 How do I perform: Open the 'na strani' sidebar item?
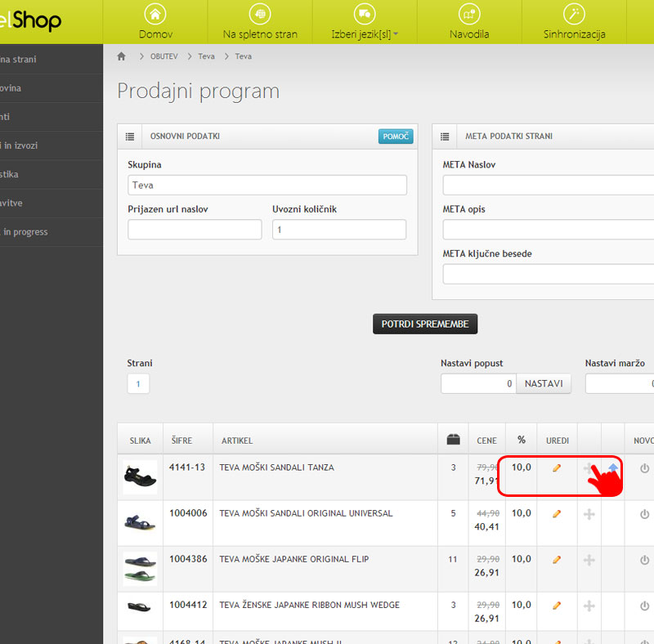coord(52,59)
